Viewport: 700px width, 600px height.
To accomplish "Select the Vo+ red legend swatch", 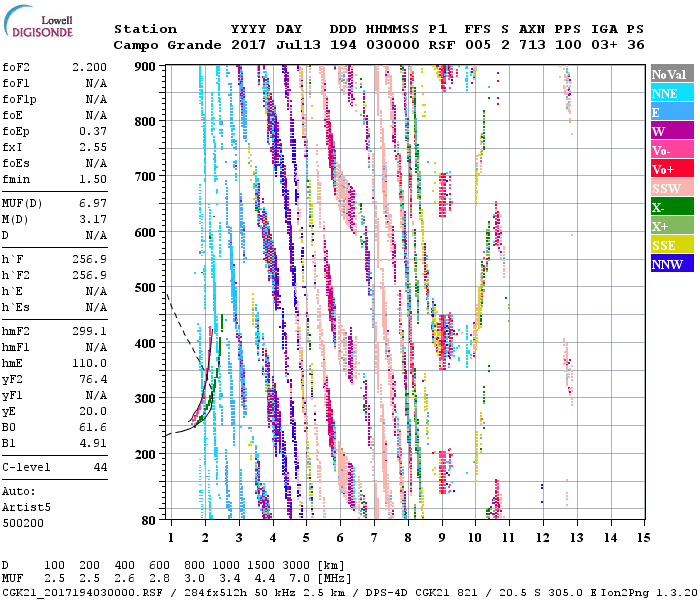I will tap(672, 169).
